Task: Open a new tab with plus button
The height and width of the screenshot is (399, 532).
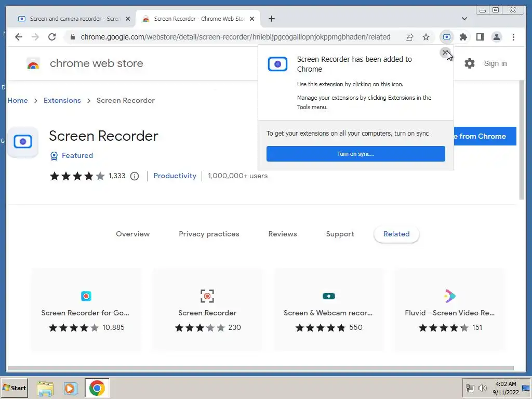Action: click(272, 19)
